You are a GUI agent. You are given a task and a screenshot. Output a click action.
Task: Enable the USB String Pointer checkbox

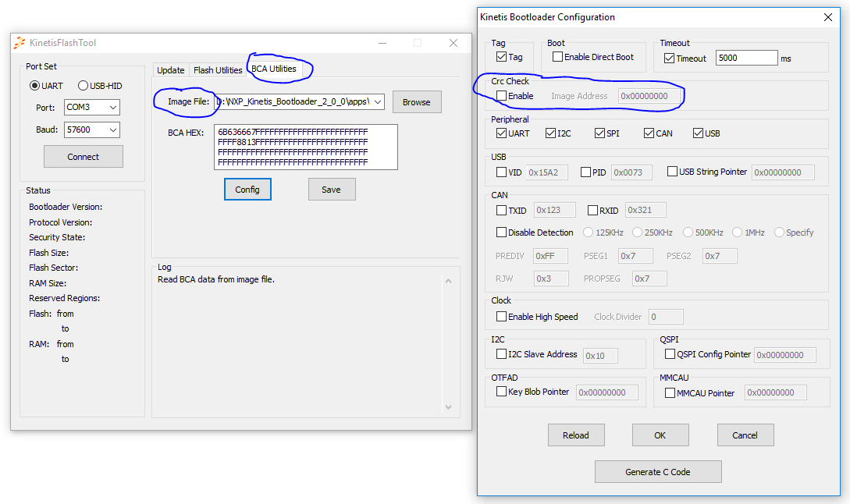(x=672, y=172)
